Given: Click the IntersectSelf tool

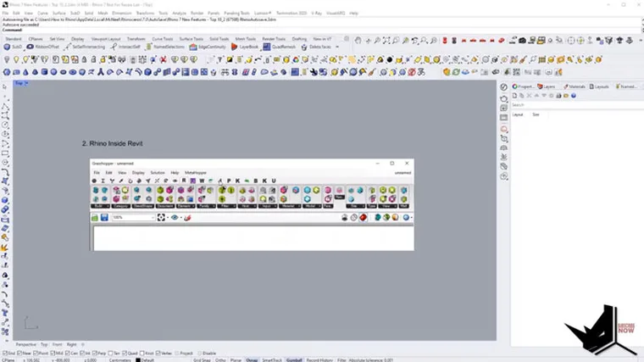Looking at the screenshot, I should [x=125, y=47].
